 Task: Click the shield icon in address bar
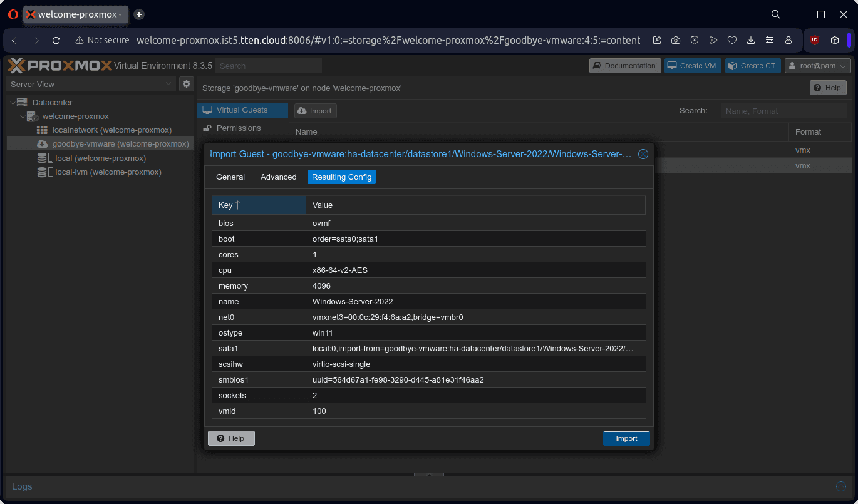[x=695, y=40]
